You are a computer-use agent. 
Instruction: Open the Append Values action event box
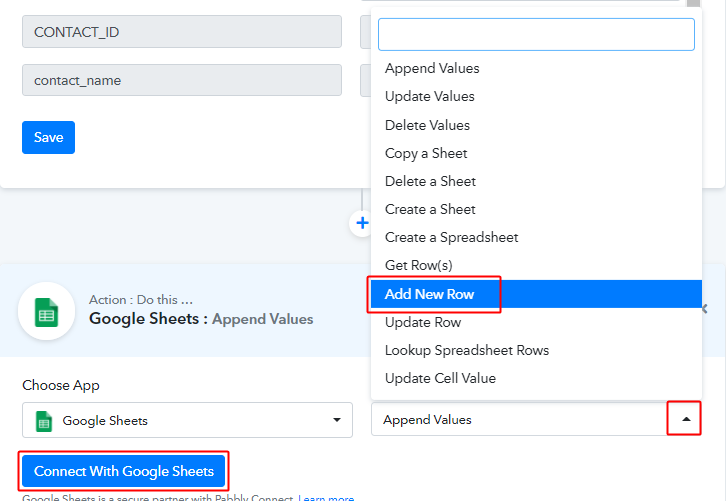point(536,420)
